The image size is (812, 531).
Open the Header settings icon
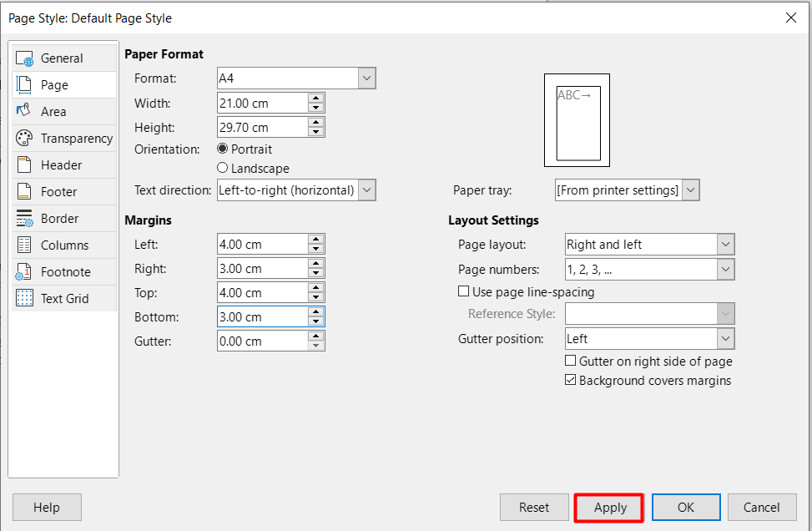[x=25, y=164]
